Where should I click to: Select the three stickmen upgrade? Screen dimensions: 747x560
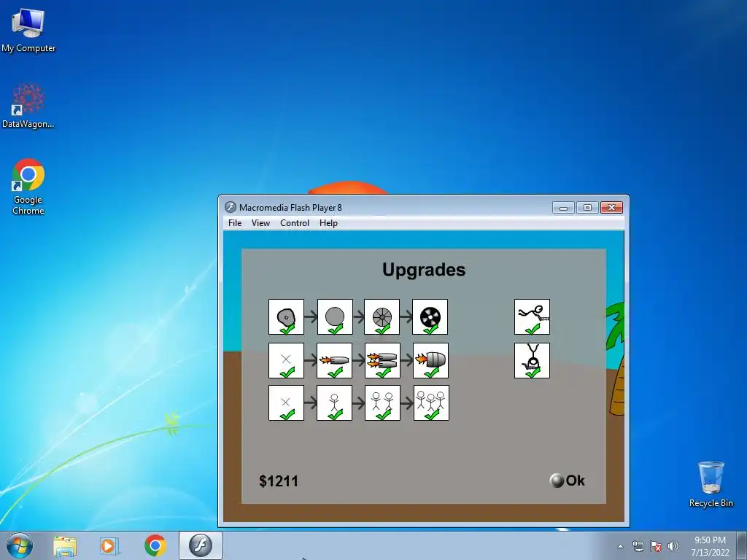[431, 402]
